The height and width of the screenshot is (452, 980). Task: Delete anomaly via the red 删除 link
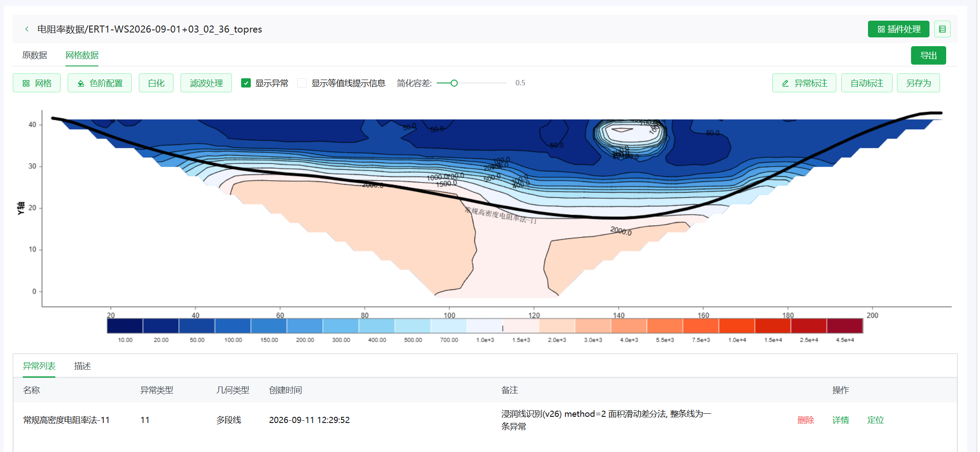(806, 420)
